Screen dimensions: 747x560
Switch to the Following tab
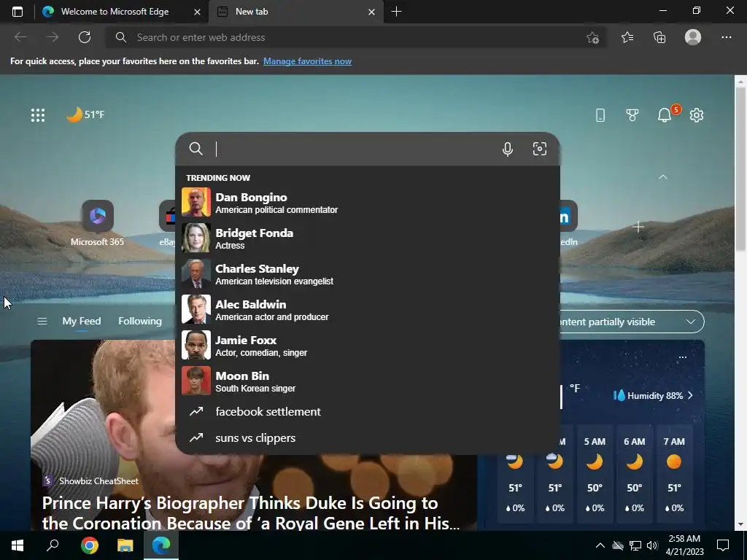(x=140, y=322)
